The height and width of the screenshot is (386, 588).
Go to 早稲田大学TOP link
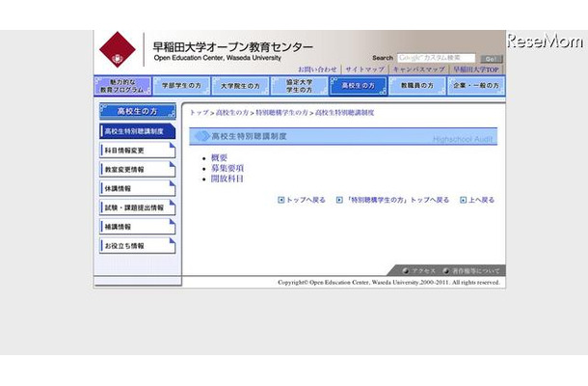coord(476,69)
